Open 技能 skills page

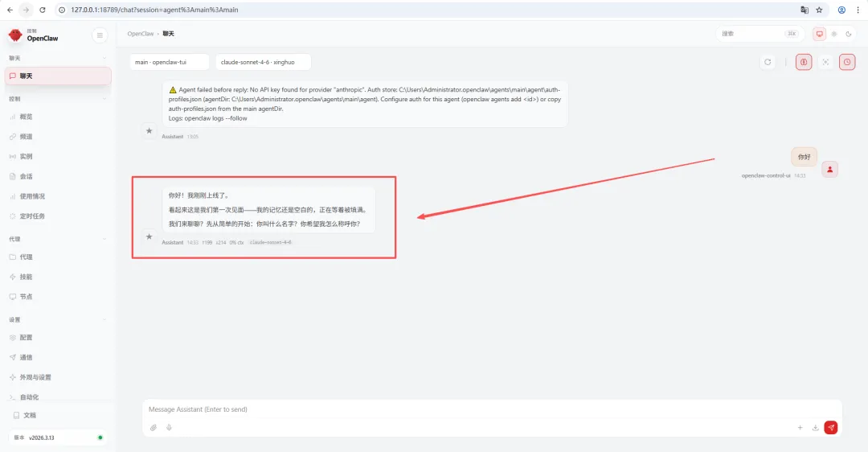(58, 277)
